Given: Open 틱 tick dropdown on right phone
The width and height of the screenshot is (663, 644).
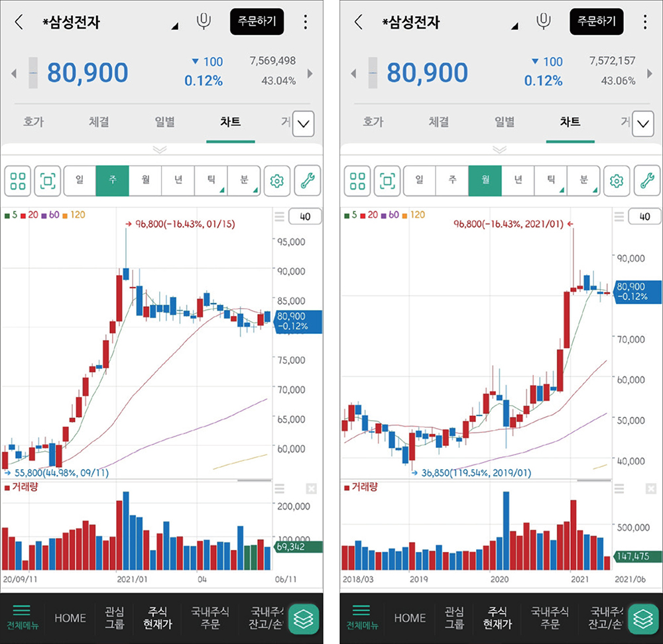Looking at the screenshot, I should (550, 181).
